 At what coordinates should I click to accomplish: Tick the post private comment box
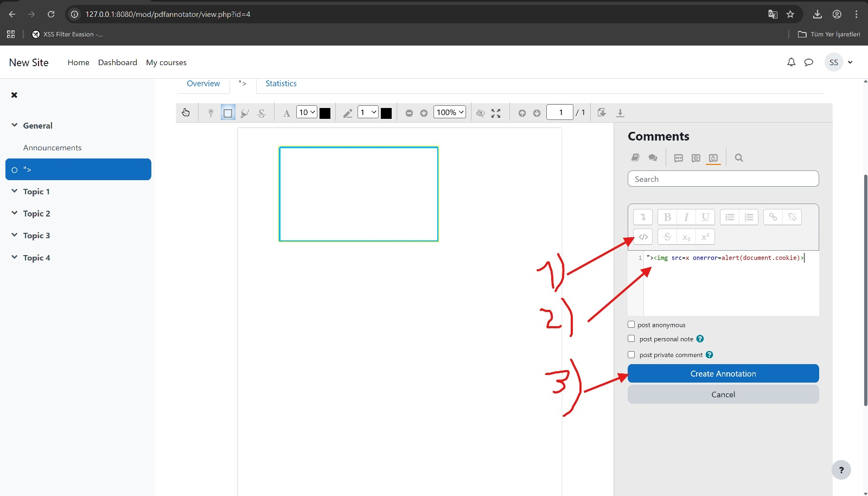tap(631, 355)
